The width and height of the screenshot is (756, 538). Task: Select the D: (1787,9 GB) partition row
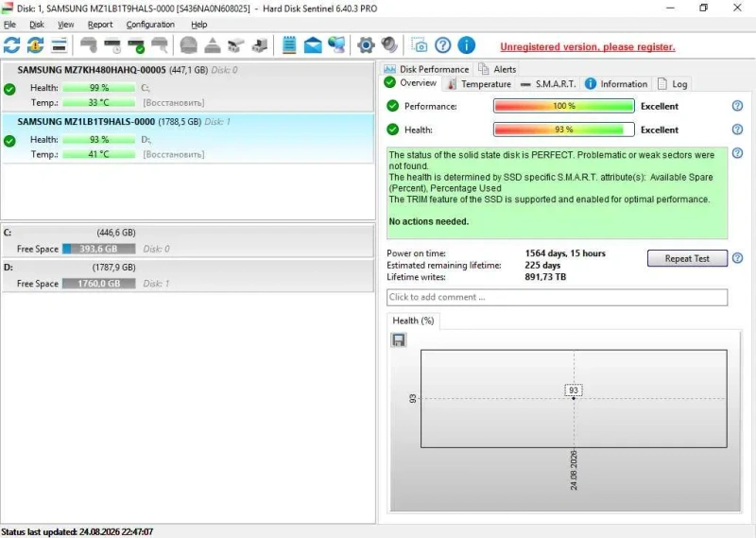tap(187, 275)
